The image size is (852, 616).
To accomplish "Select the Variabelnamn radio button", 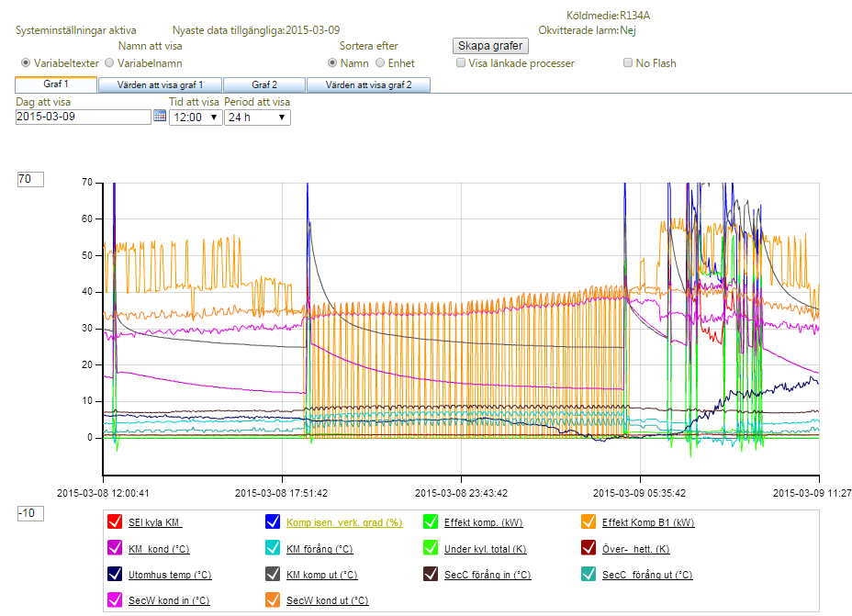I will (109, 63).
